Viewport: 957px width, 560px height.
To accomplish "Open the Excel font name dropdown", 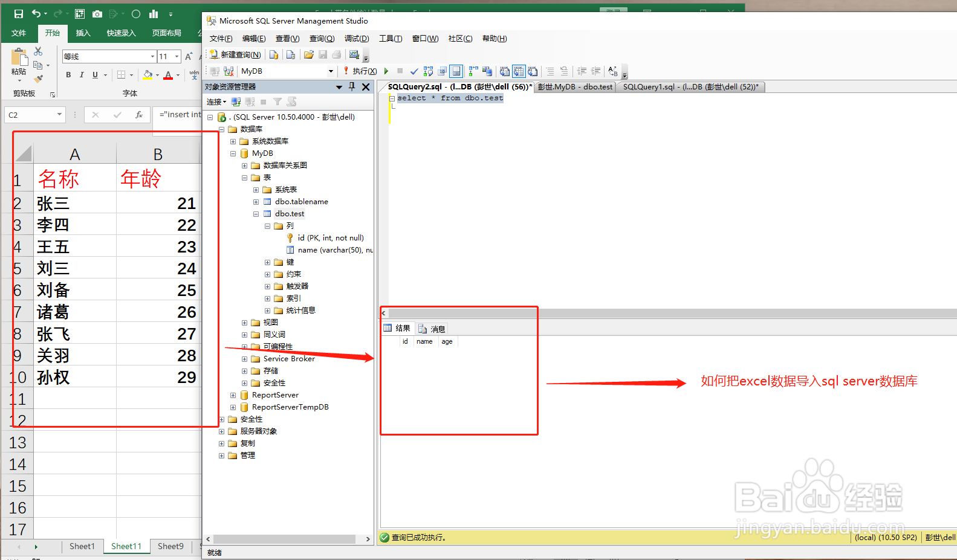I will coord(152,56).
